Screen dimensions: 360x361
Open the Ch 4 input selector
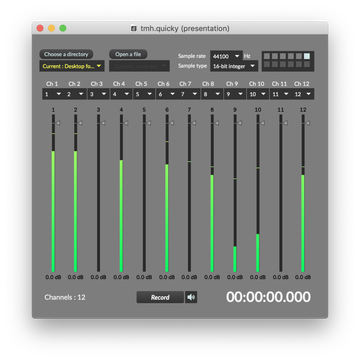pos(121,94)
